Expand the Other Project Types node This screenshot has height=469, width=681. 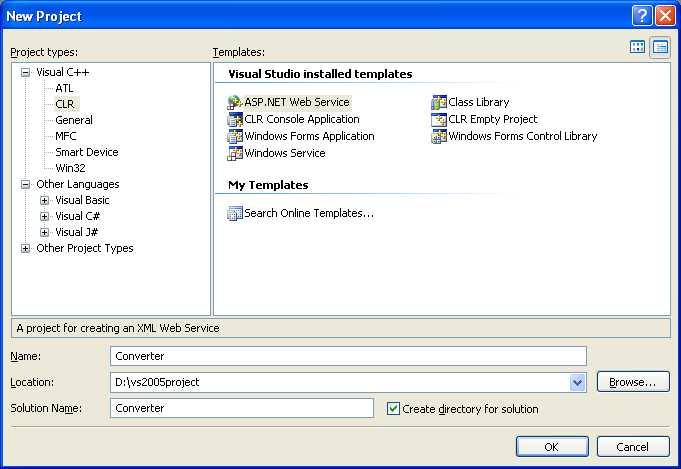point(25,248)
